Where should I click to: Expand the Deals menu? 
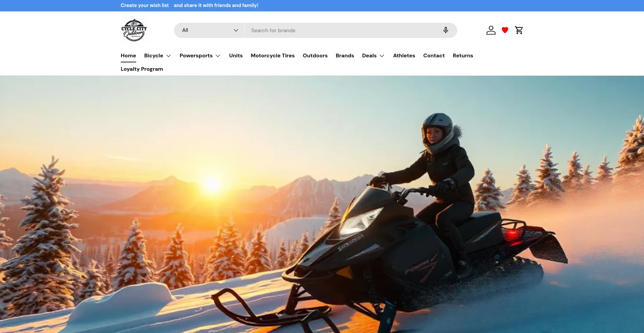point(373,56)
